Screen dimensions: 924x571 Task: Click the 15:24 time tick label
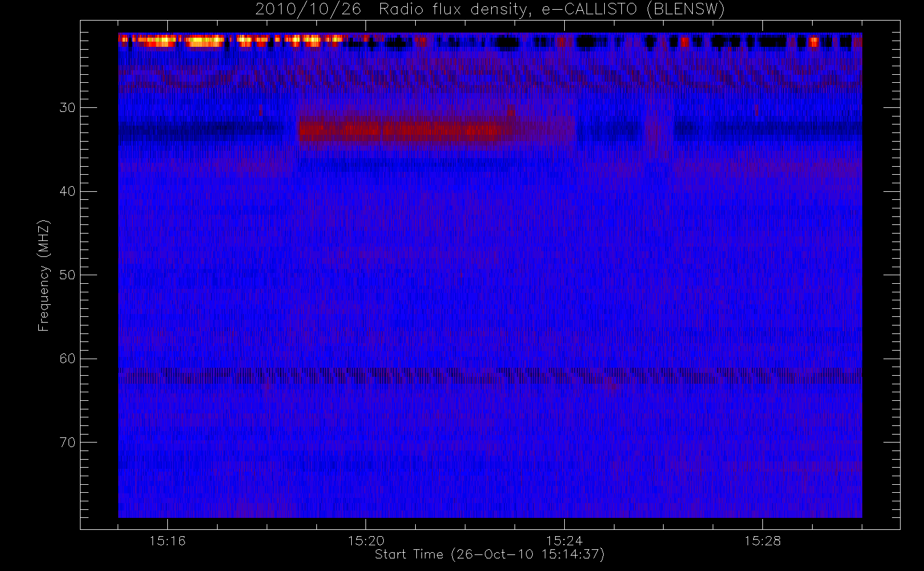(x=564, y=541)
